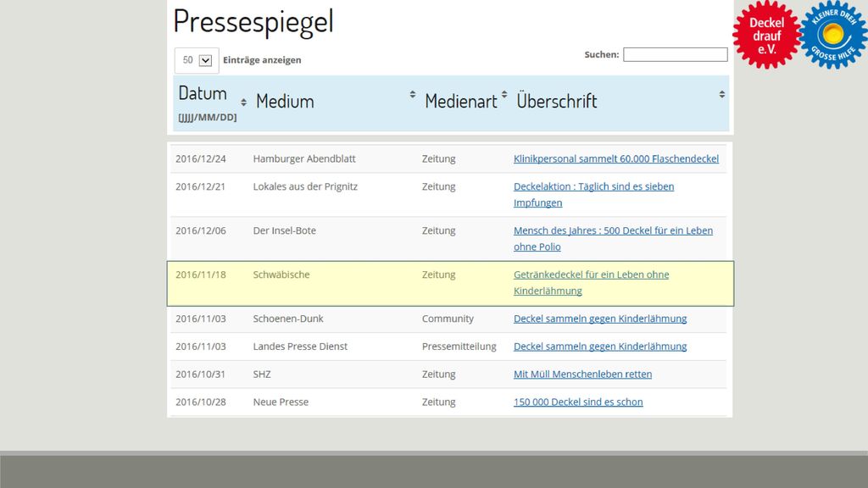Sort by Medienart column arrows
Viewport: 868px width, 488px height.
[x=504, y=95]
